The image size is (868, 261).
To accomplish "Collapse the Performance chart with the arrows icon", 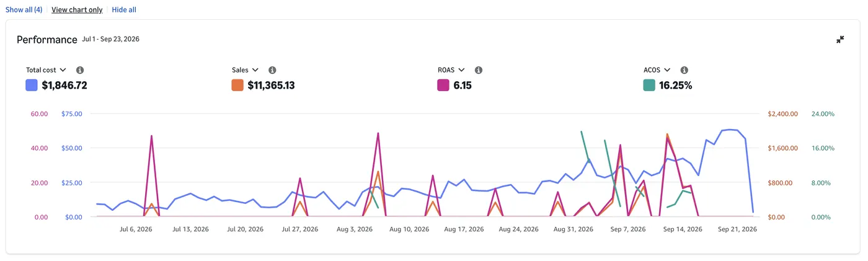I will (x=840, y=39).
